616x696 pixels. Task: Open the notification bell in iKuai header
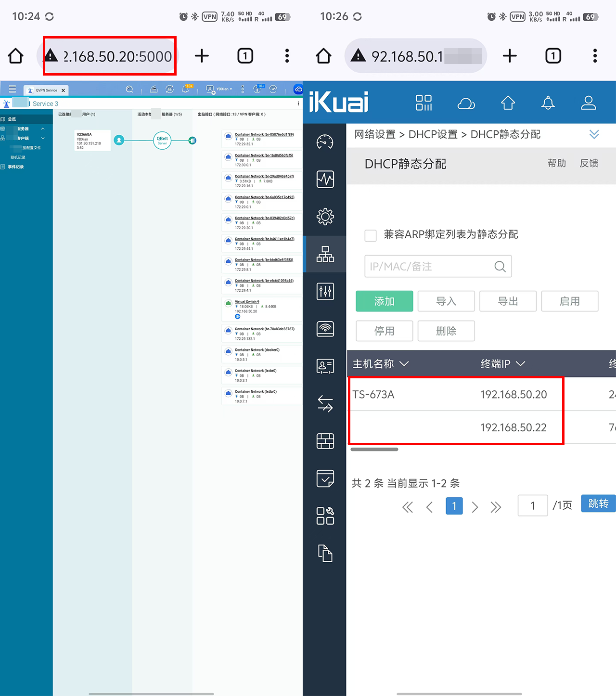(548, 103)
